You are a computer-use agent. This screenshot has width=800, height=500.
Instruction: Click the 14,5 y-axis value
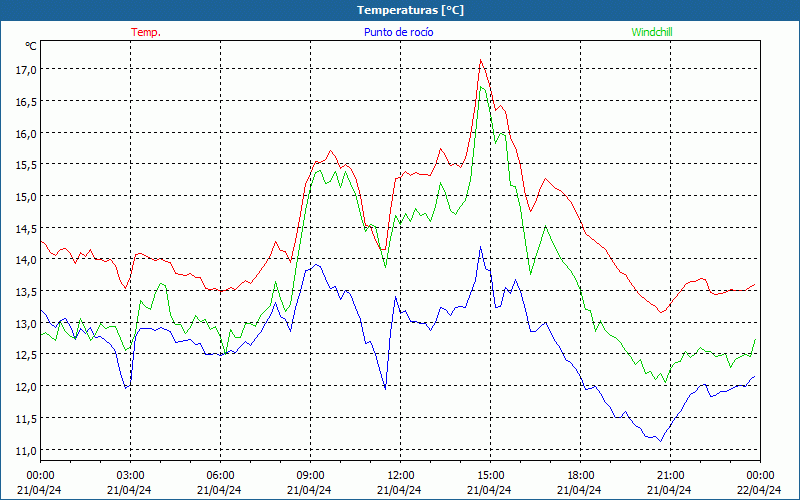26,228
